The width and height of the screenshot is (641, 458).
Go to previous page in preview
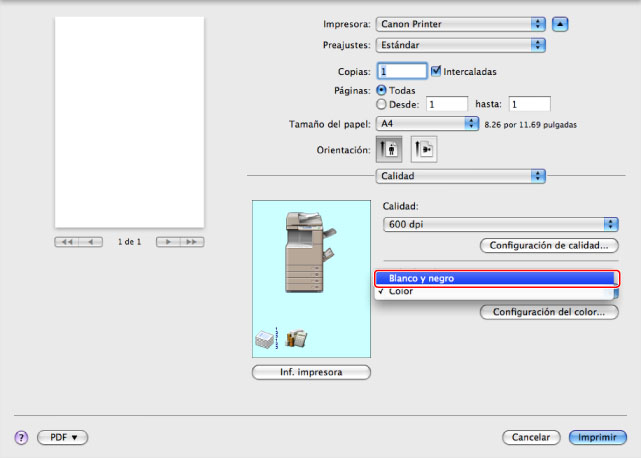92,242
